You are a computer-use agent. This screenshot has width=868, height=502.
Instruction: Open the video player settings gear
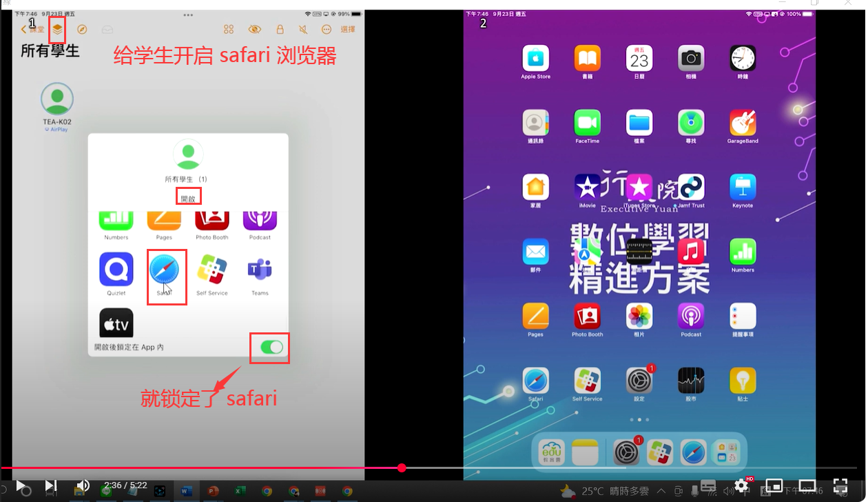(x=741, y=485)
